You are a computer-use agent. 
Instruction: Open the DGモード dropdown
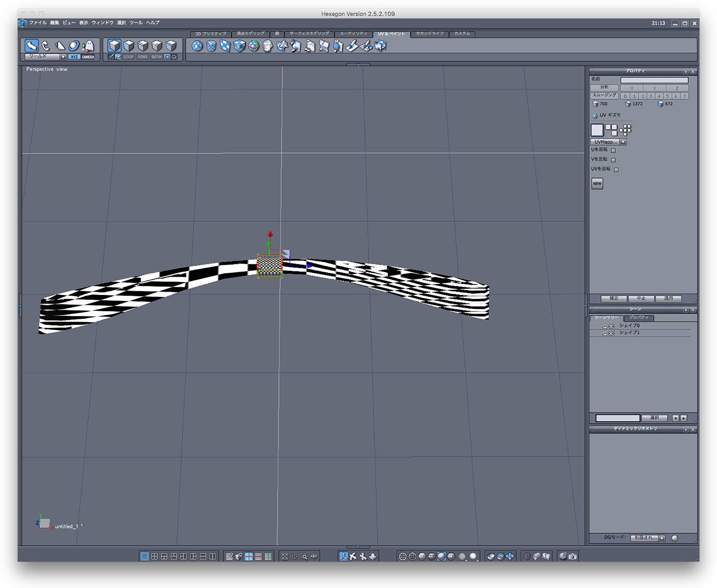[x=662, y=538]
